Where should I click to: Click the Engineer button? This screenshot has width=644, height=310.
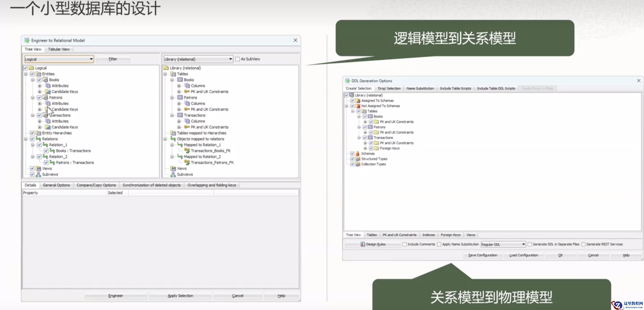click(x=115, y=296)
